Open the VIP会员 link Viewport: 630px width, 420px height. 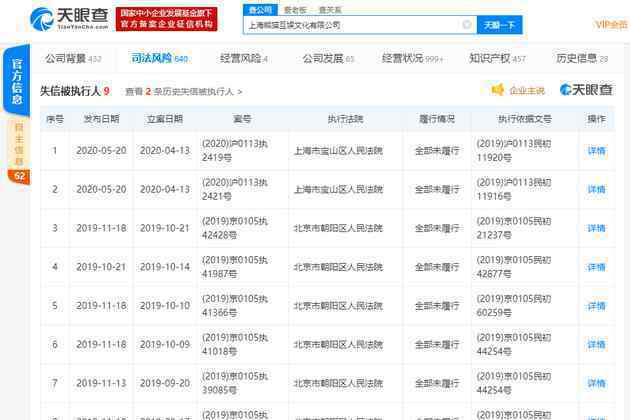tap(611, 25)
